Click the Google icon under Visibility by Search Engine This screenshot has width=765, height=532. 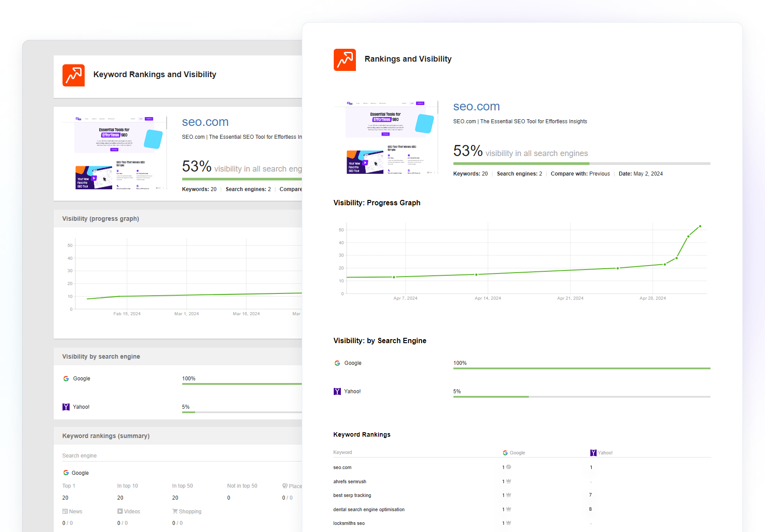337,363
